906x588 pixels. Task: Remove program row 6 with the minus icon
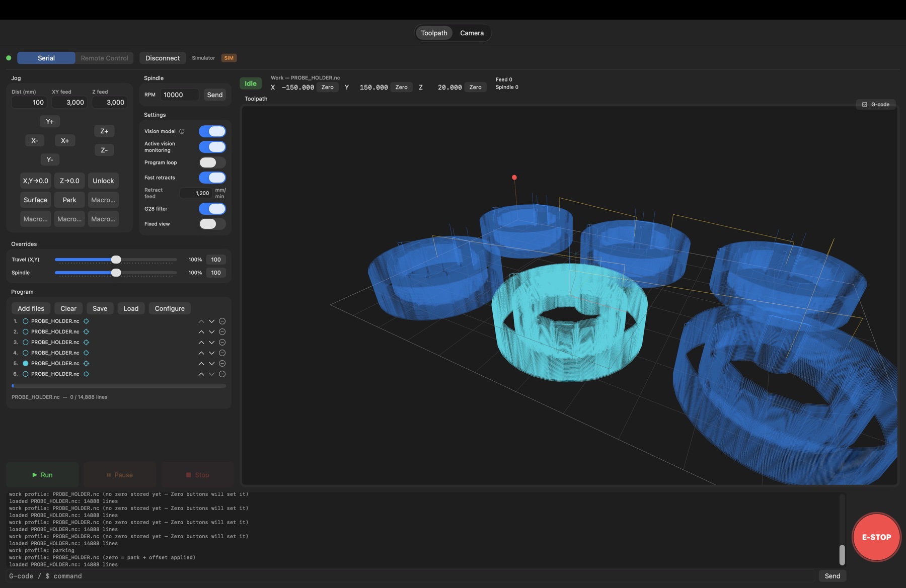pyautogui.click(x=222, y=374)
